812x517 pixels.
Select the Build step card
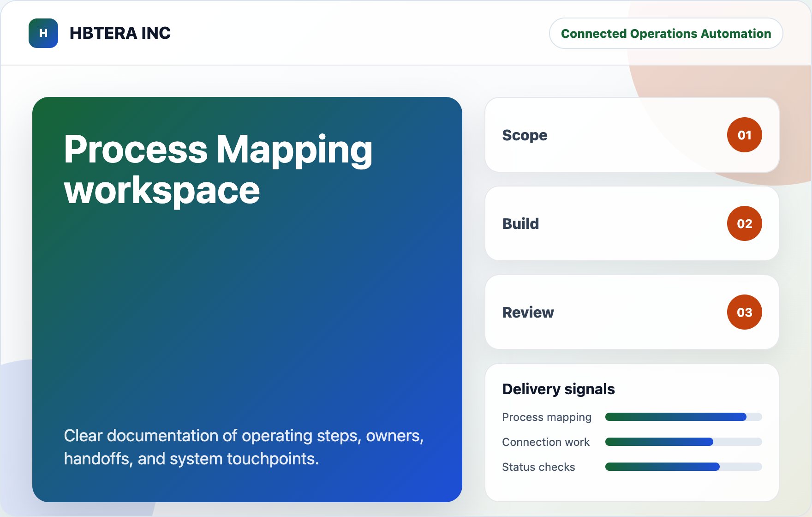(632, 223)
